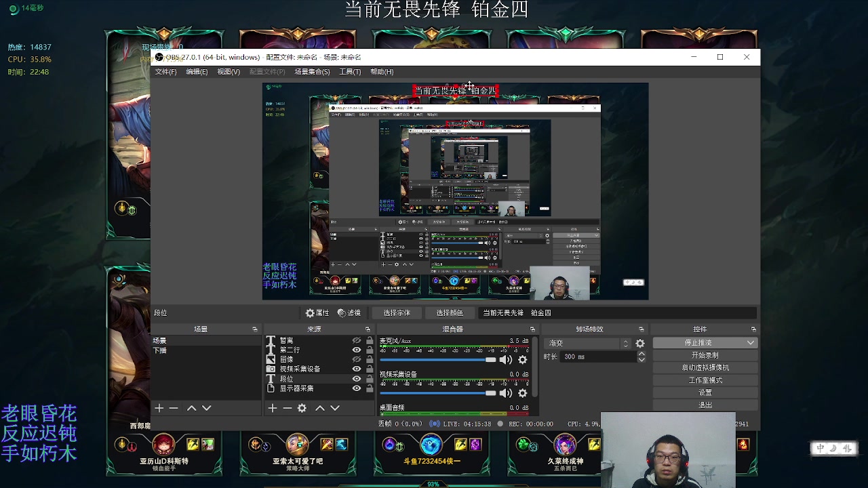Adjust the 麦克风/Aux volume slider
This screenshot has width=868, height=488.
(x=438, y=359)
